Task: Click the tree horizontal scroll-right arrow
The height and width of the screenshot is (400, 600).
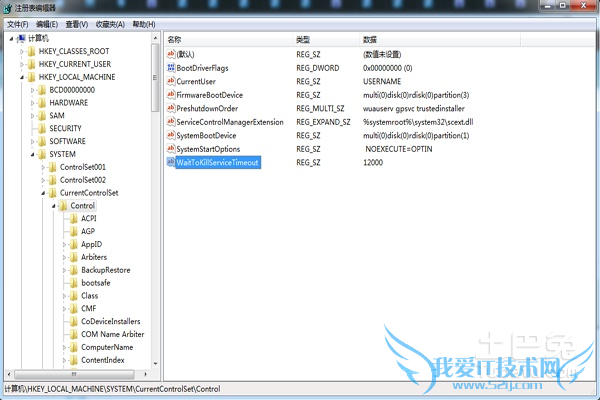Action: pyautogui.click(x=145, y=374)
